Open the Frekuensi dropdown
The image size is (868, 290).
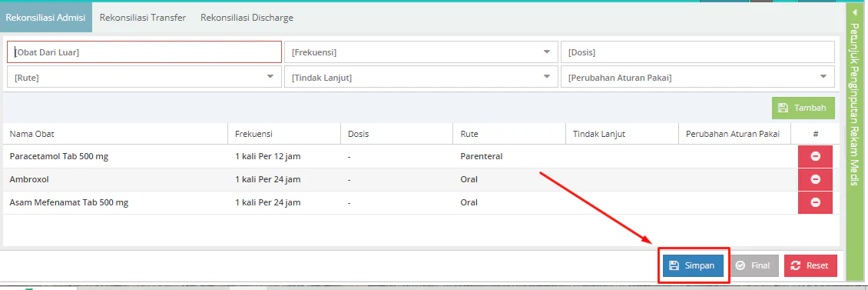click(x=421, y=52)
